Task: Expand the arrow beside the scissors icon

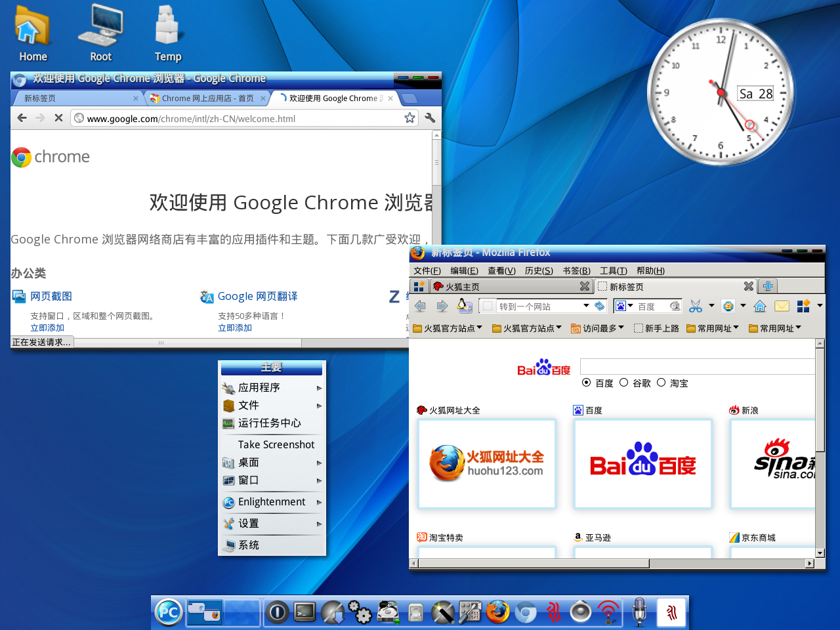Action: click(x=711, y=306)
